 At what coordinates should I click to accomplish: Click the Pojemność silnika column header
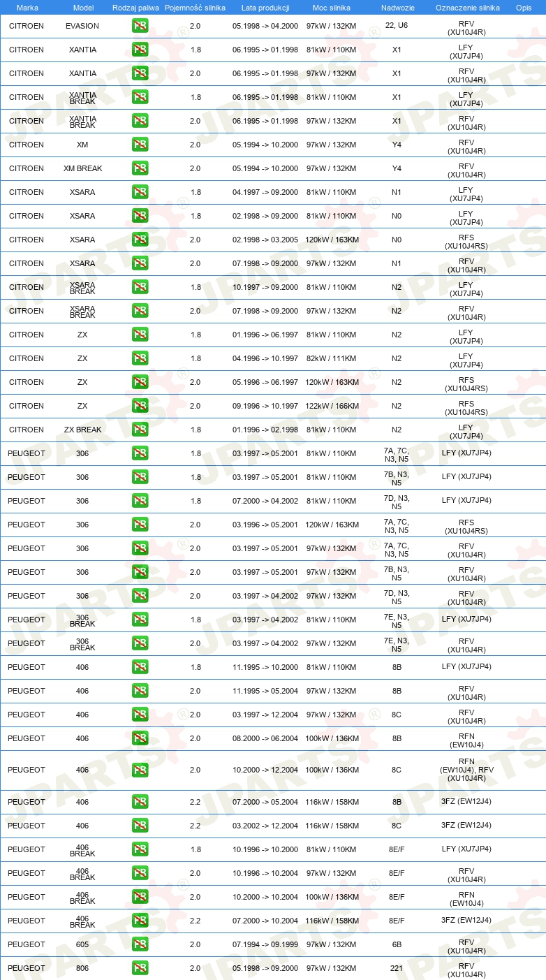click(x=195, y=8)
